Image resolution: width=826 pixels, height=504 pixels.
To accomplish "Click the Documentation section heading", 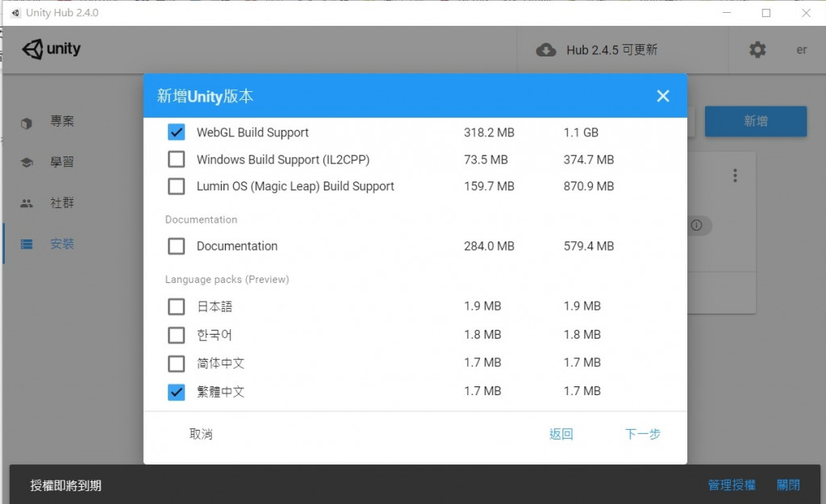I will tap(201, 219).
